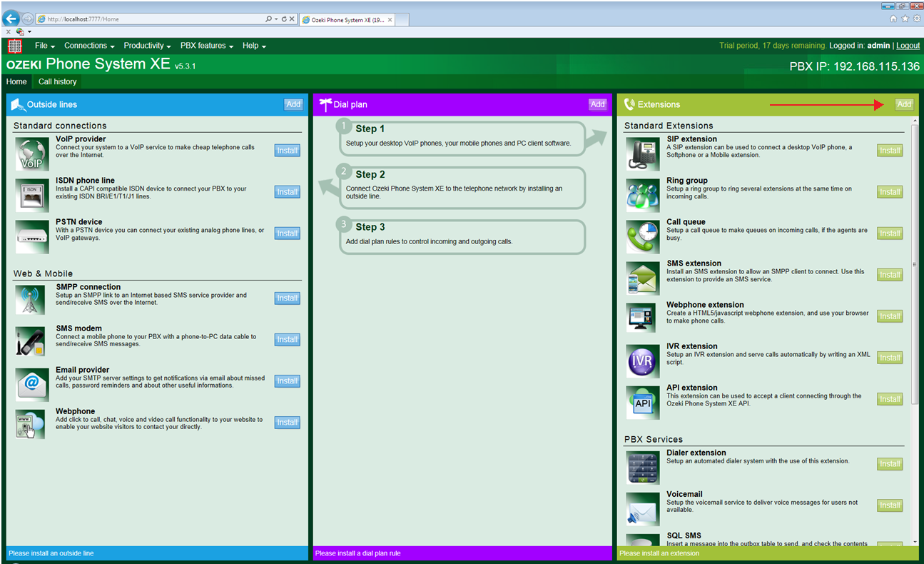Open the Connections menu
924x564 pixels.
click(89, 46)
